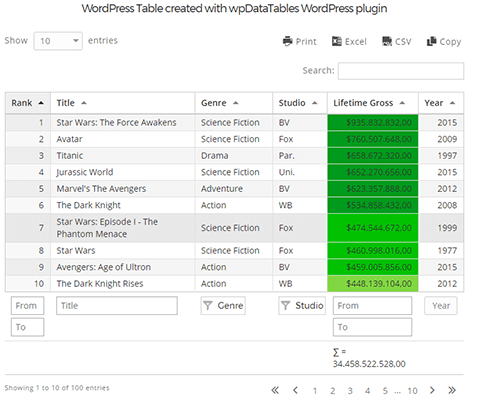Screen dimensions: 480x400
Task: Sort by the Title column header
Action: coord(123,103)
